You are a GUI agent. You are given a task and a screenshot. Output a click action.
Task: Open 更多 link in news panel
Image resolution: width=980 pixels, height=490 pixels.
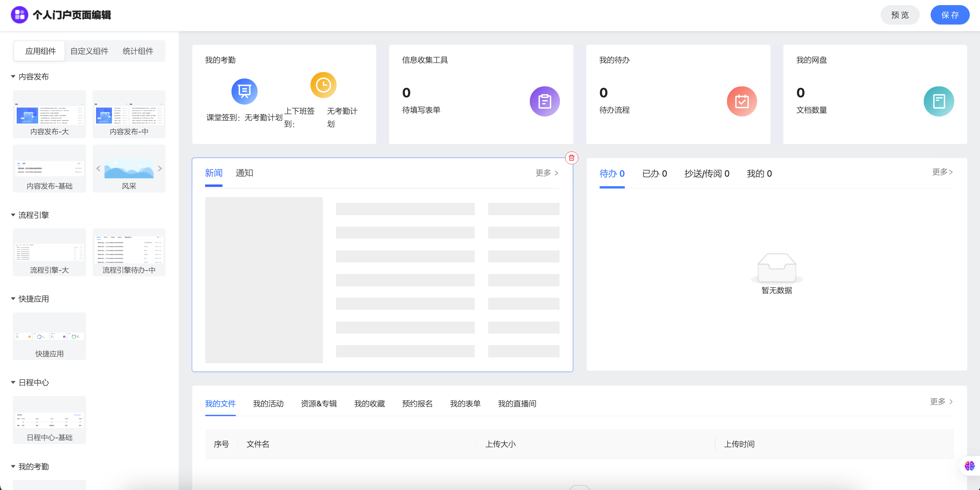(547, 173)
